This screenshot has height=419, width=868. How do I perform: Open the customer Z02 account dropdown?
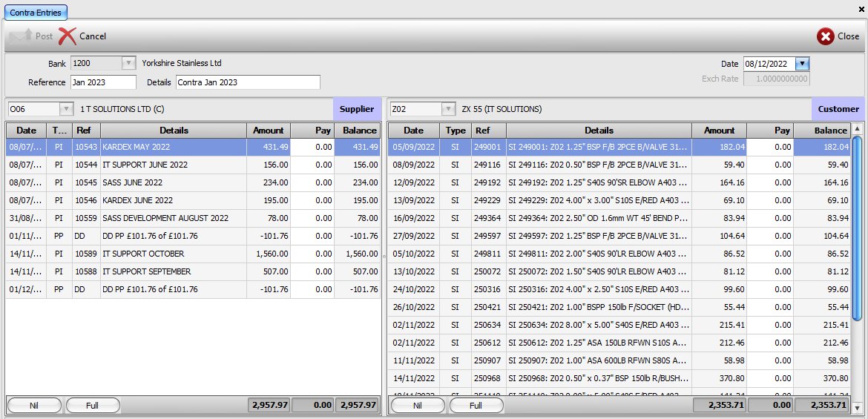[448, 109]
